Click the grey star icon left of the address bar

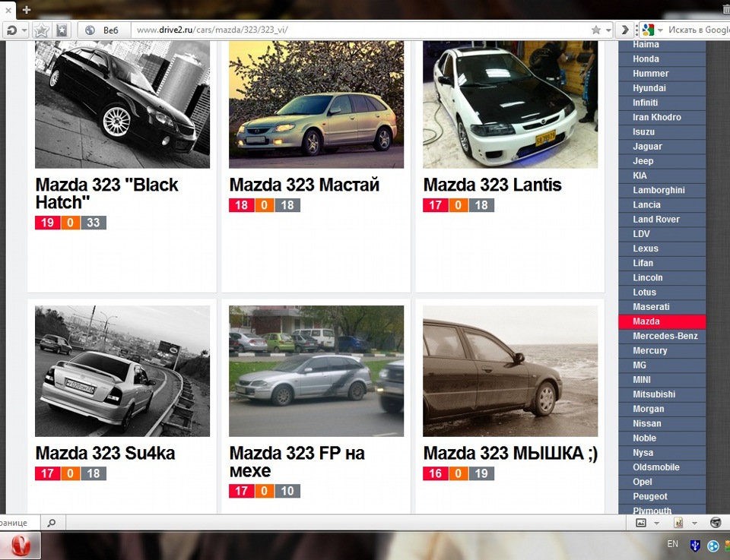tap(41, 30)
